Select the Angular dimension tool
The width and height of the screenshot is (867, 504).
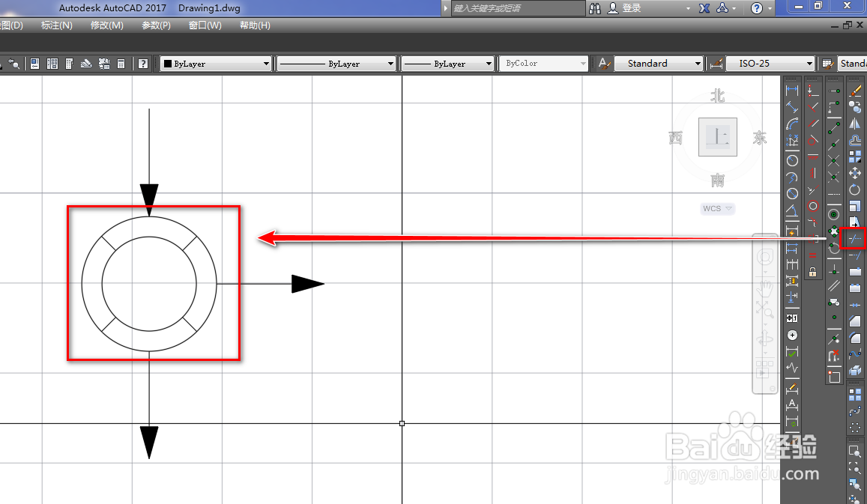coord(792,210)
